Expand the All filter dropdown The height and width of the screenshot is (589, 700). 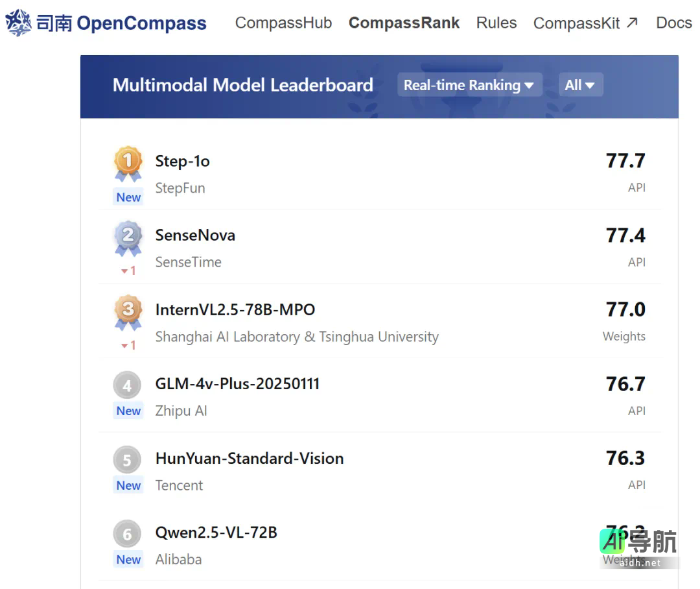pos(580,85)
